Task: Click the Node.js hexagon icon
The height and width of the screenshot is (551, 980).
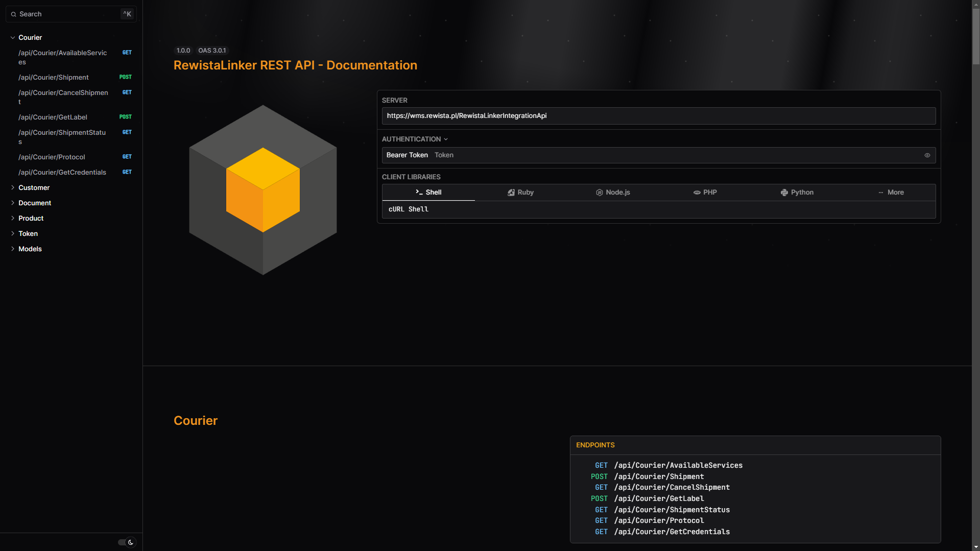Action: [x=600, y=193]
